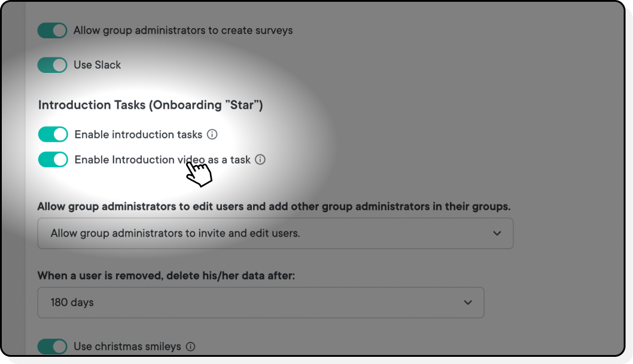Click "When a user is removed" field label

pos(166,276)
